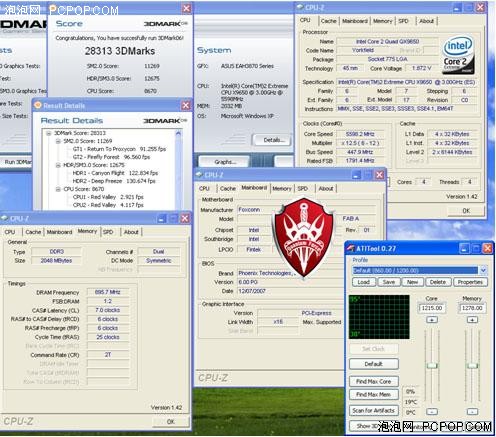Click Delete profile button in ATITool
496x437 pixels.
[438, 282]
